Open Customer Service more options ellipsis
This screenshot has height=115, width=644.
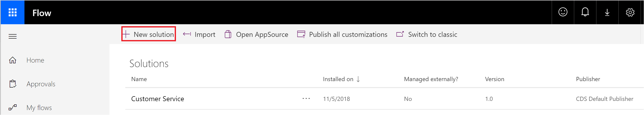[306, 99]
